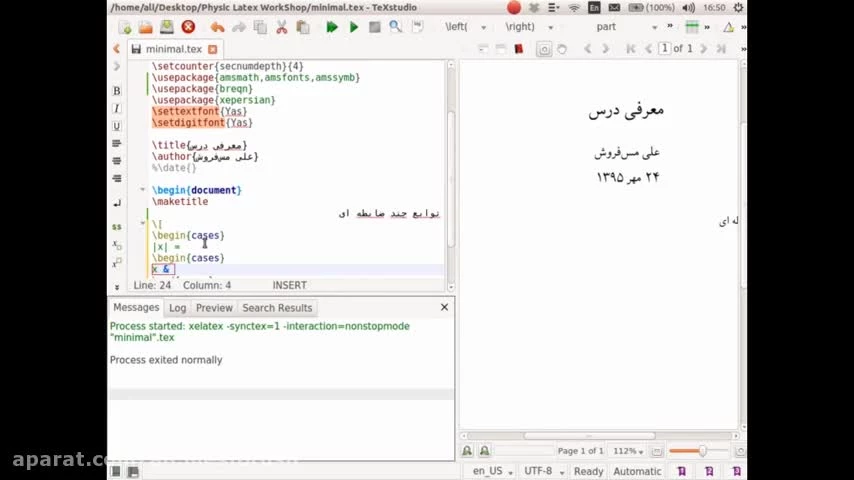Viewport: 854px width, 480px height.
Task: Click the Cut scissors icon
Action: tap(281, 27)
